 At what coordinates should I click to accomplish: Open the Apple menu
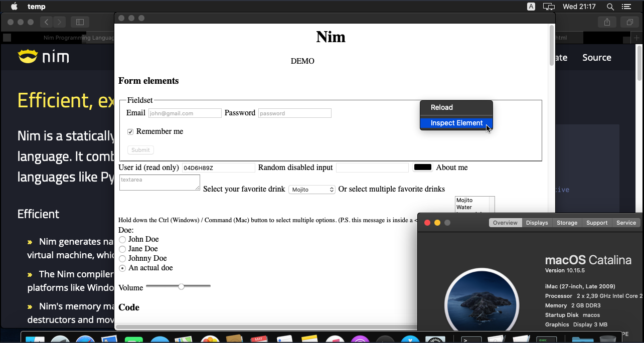[14, 7]
